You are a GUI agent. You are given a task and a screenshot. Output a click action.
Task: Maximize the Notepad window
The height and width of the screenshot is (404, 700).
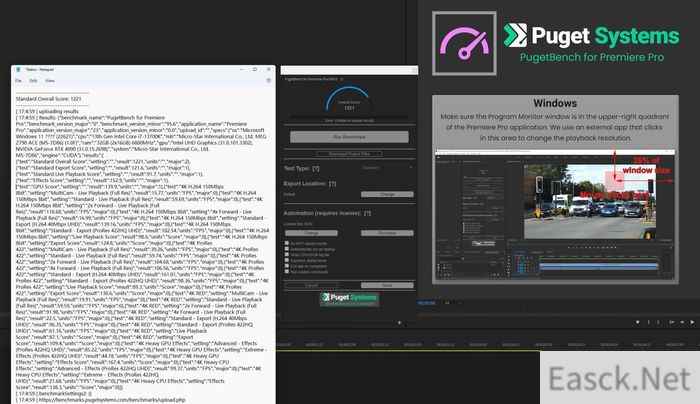click(255, 69)
